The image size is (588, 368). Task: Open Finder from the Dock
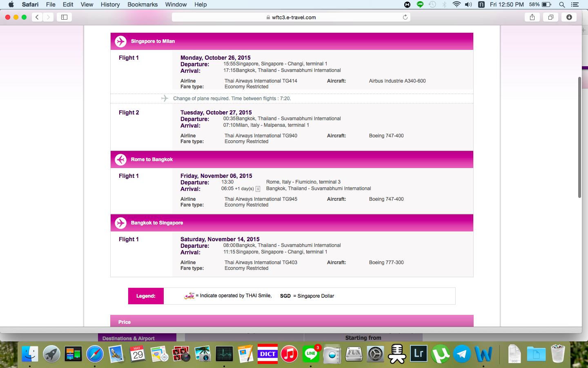click(30, 354)
